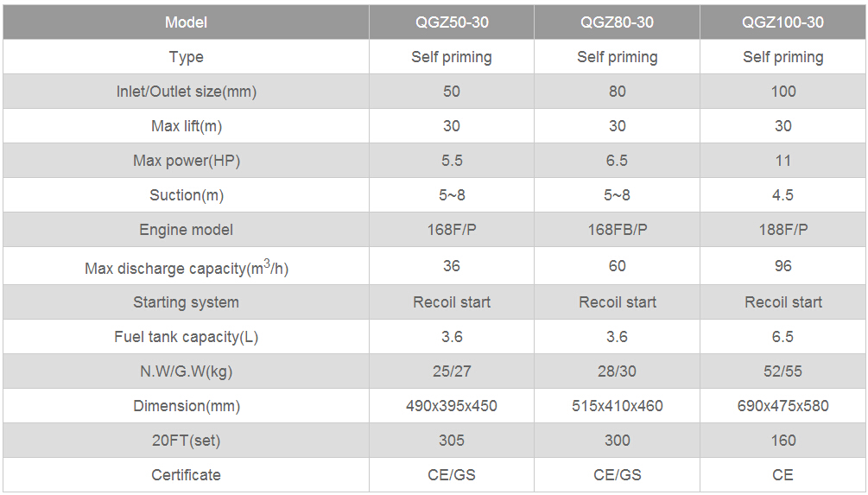The height and width of the screenshot is (495, 868).
Task: Select the 96 discharge capacity cell
Action: [782, 266]
